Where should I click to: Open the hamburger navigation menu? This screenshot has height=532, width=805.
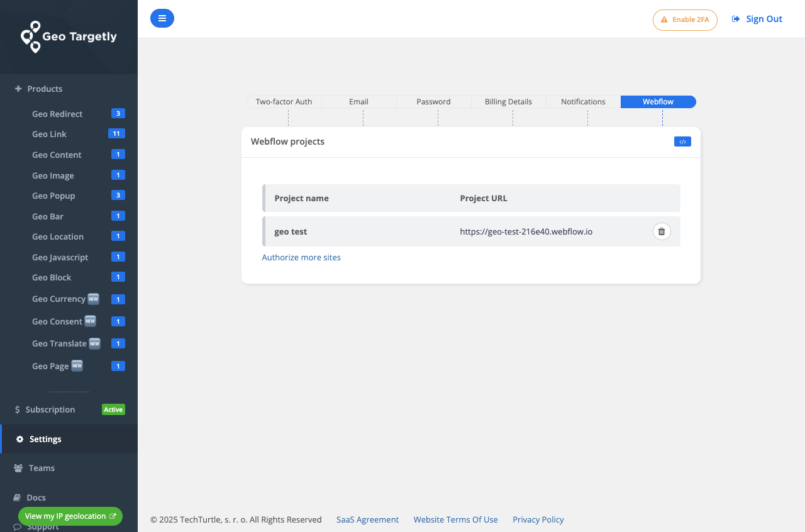pos(162,18)
